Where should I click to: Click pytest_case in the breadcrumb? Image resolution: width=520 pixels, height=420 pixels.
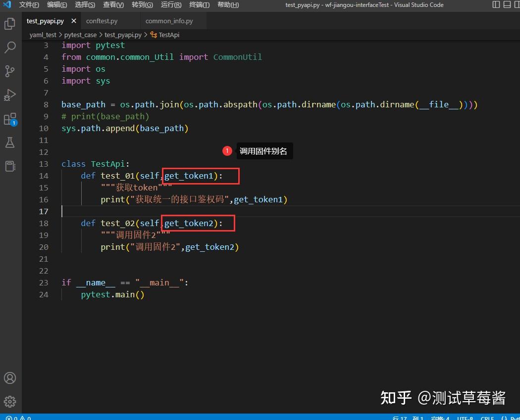(x=80, y=35)
